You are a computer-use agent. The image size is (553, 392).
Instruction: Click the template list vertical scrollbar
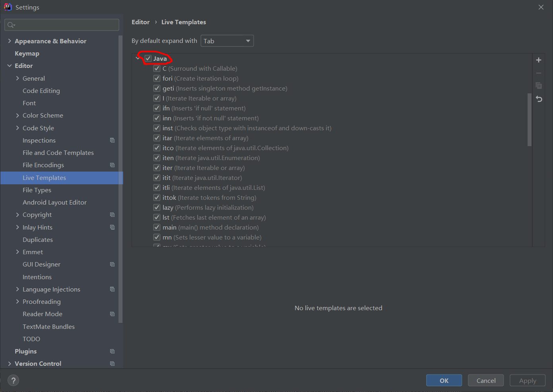point(529,120)
